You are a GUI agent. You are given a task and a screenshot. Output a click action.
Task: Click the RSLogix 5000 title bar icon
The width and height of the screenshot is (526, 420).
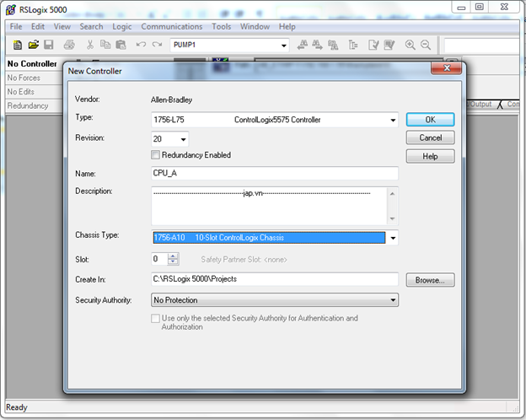coord(11,9)
